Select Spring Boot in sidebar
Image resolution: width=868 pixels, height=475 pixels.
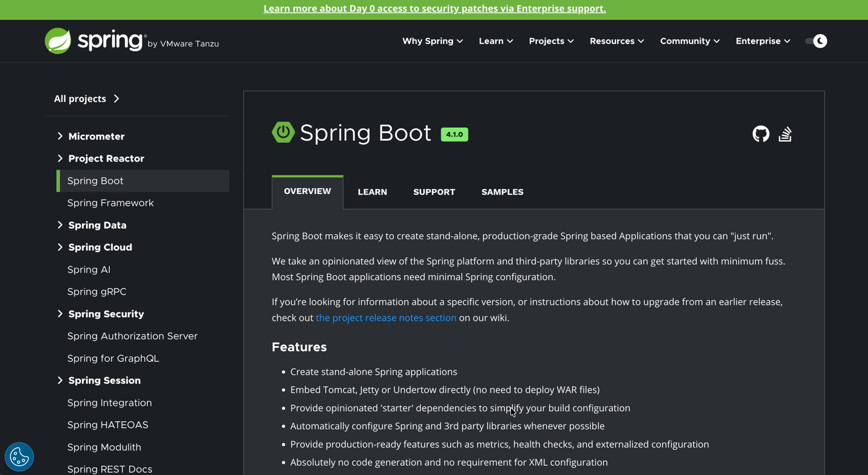click(x=143, y=181)
